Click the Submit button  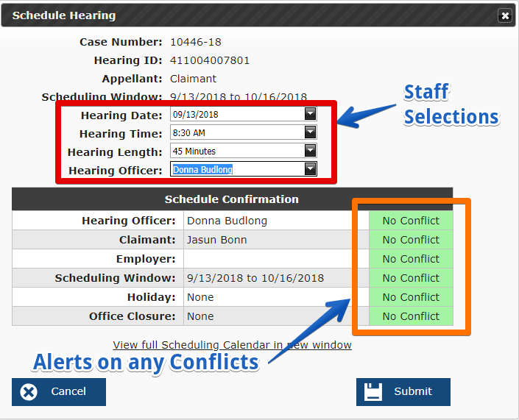(x=403, y=392)
